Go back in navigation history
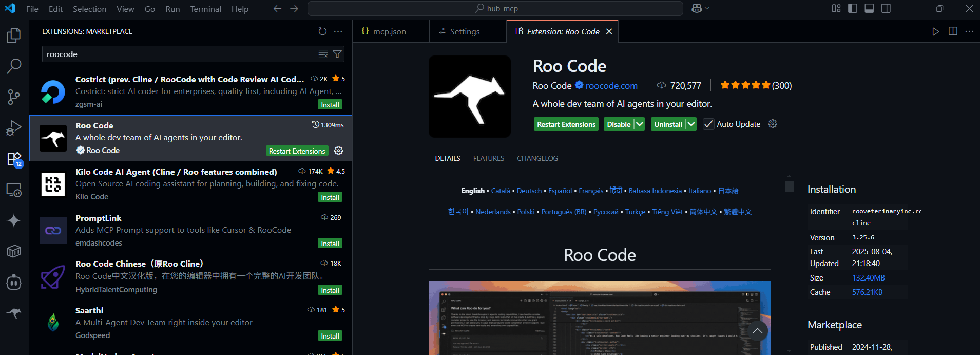 (x=277, y=9)
